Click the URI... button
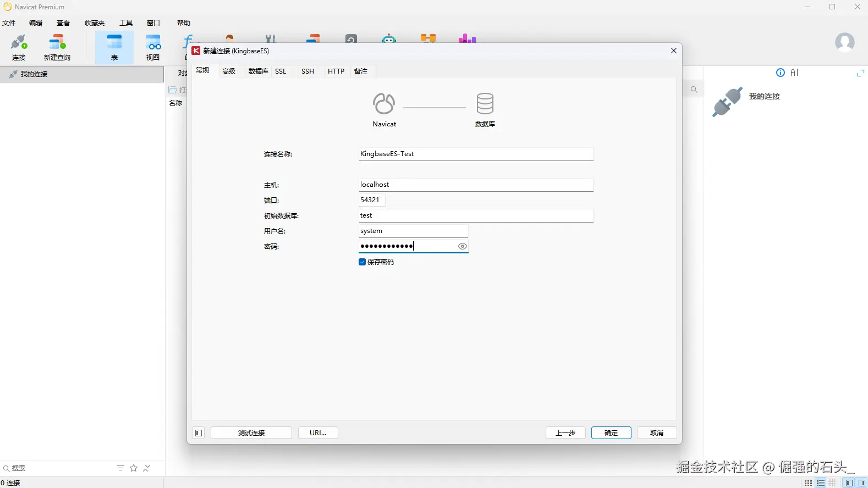This screenshot has width=868, height=488. coord(318,433)
